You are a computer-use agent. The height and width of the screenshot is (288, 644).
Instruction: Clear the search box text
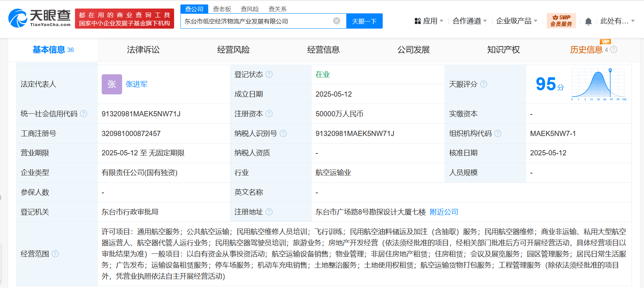point(336,21)
